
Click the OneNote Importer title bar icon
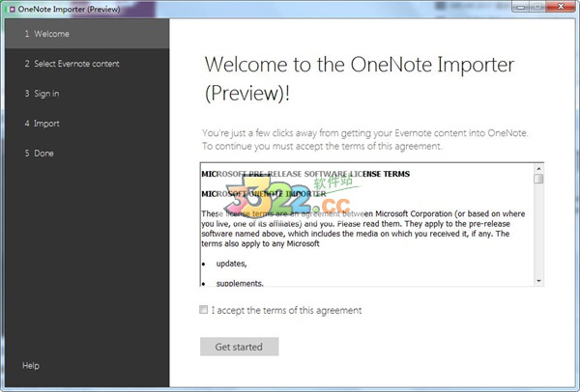click(x=11, y=9)
